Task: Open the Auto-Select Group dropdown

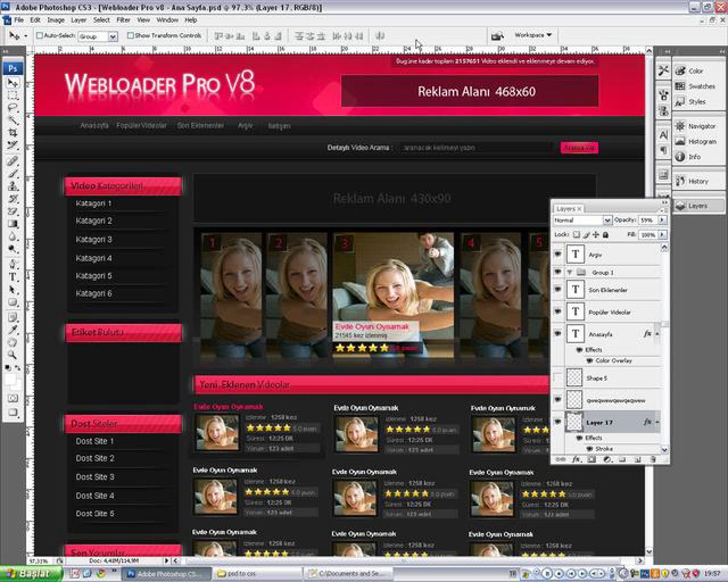Action: (x=113, y=36)
